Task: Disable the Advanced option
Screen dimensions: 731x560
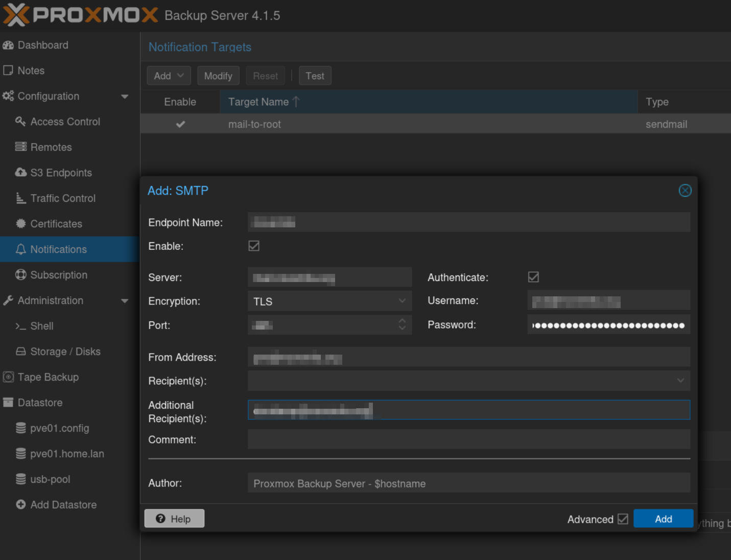Action: [623, 519]
